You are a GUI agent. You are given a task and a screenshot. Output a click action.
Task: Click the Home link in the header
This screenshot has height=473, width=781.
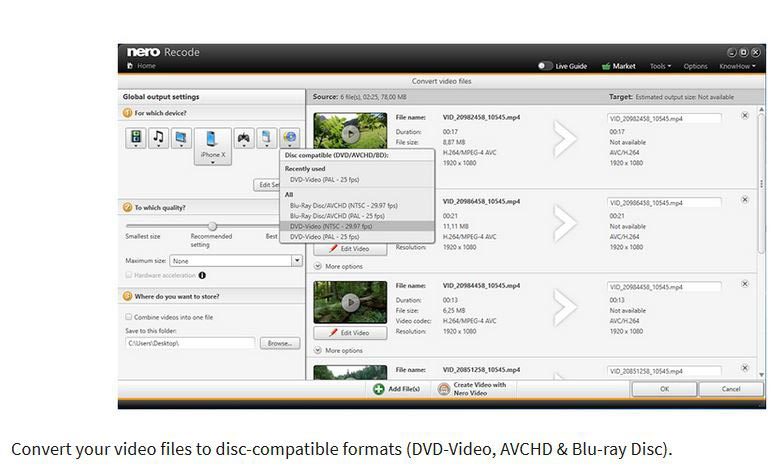click(x=146, y=66)
